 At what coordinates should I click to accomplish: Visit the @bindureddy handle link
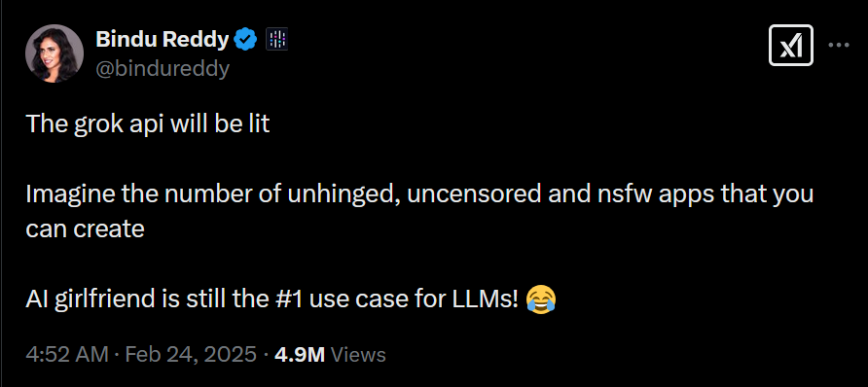click(x=163, y=69)
